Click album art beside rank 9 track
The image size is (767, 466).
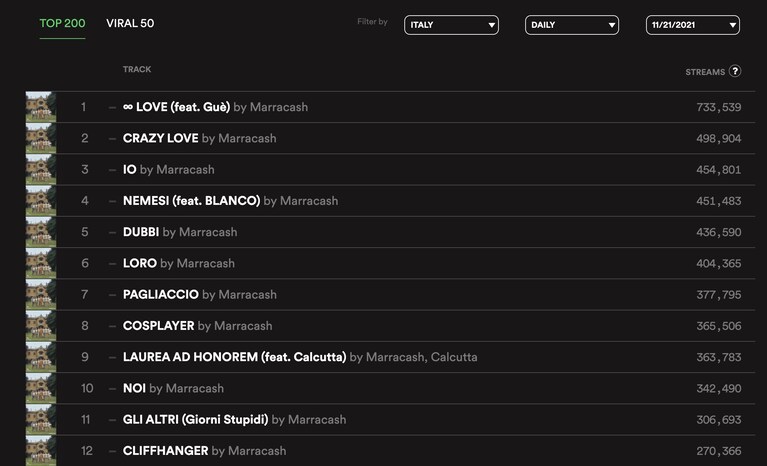(41, 357)
